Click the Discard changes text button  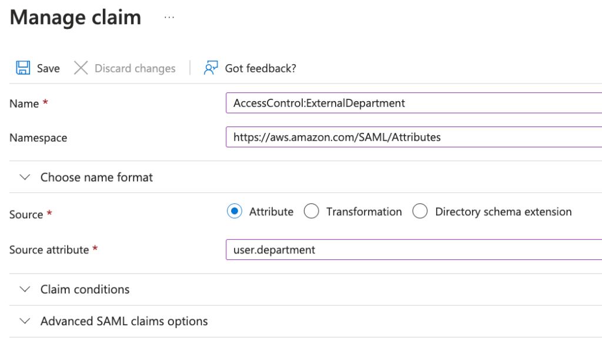135,68
